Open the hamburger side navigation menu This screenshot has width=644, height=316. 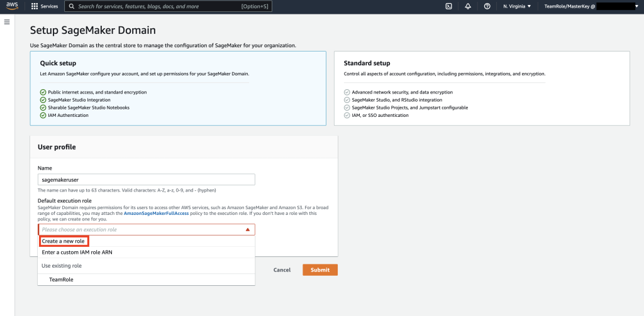[7, 22]
